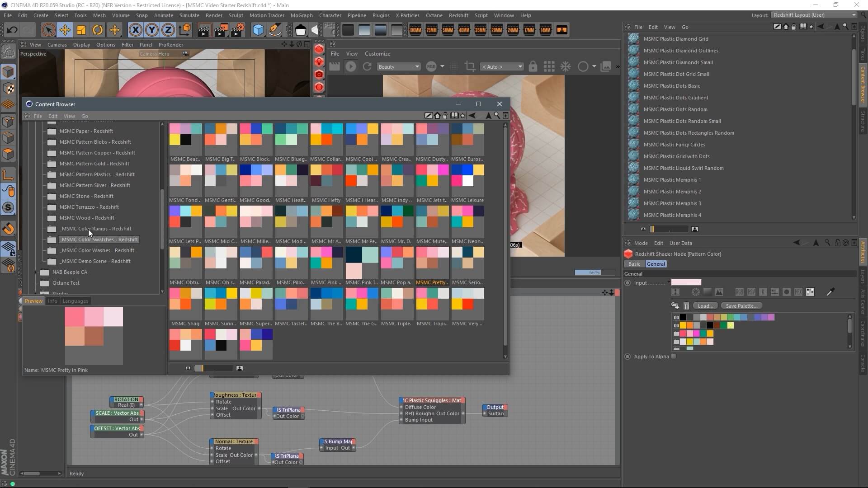Toggle the X axis lock

coord(135,30)
